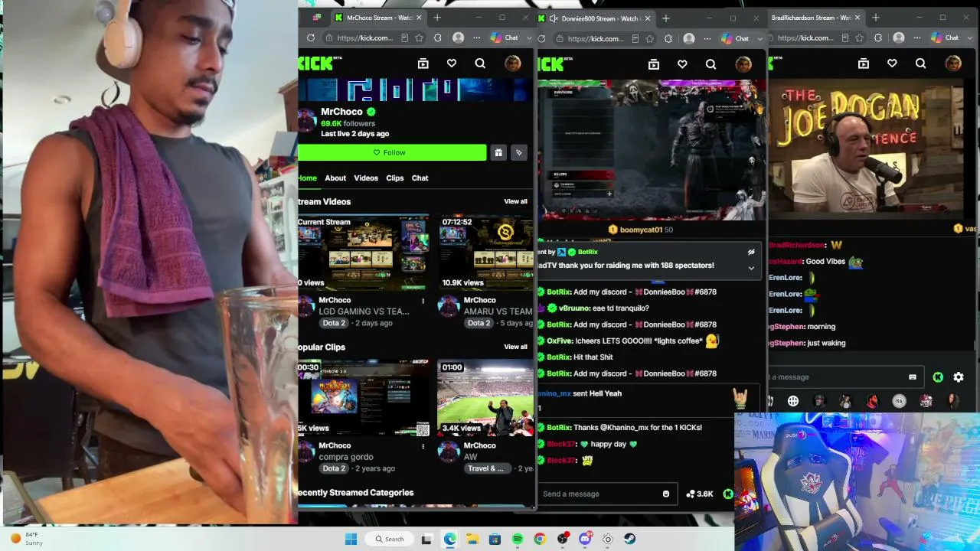Open File Explorer from the taskbar
This screenshot has width=980, height=551.
coord(472,539)
